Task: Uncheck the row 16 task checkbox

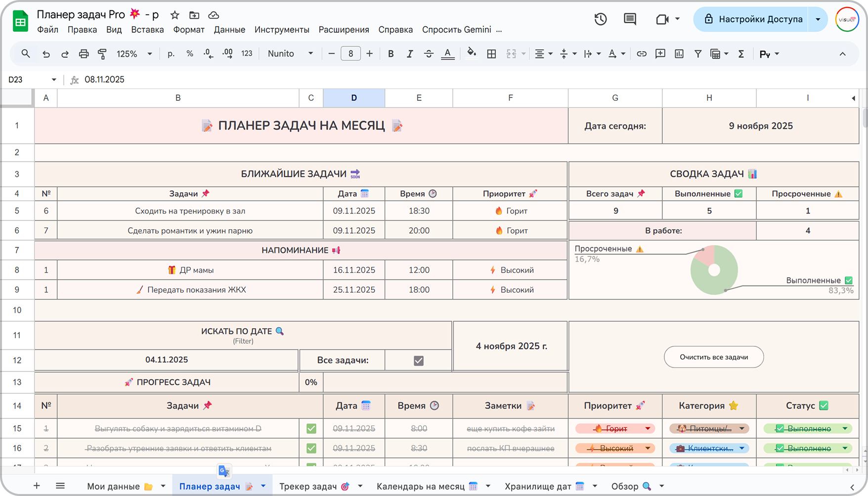Action: click(311, 448)
